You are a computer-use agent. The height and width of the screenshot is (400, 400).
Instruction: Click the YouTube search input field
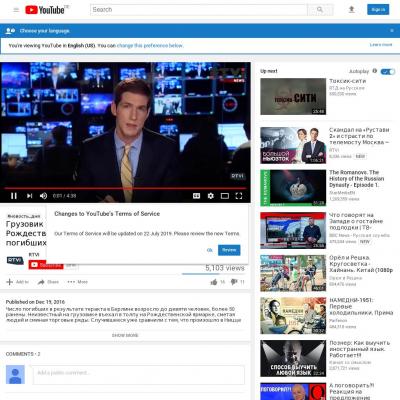click(199, 10)
